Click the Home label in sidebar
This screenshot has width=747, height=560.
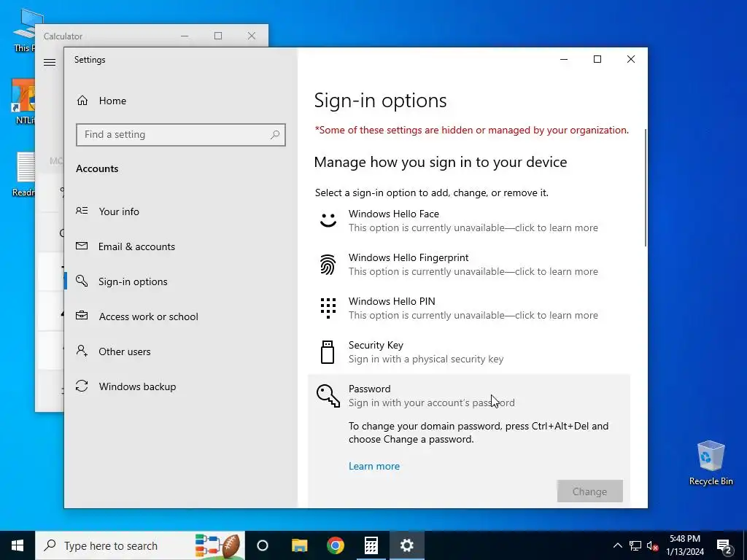[x=112, y=101]
